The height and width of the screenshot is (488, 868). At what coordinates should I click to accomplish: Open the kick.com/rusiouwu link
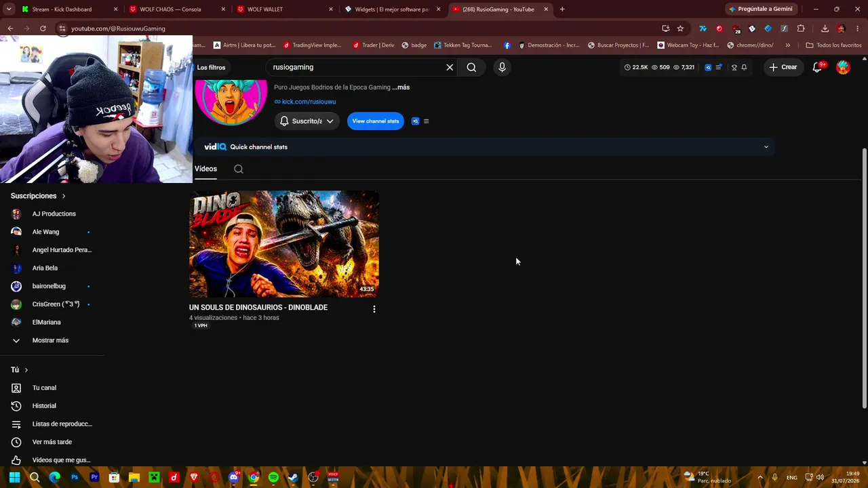309,102
